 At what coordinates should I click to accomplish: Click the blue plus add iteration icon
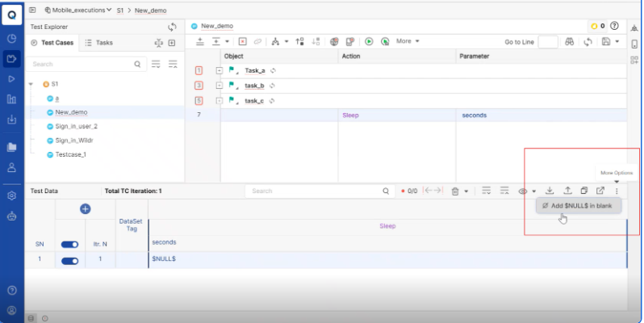(x=85, y=209)
